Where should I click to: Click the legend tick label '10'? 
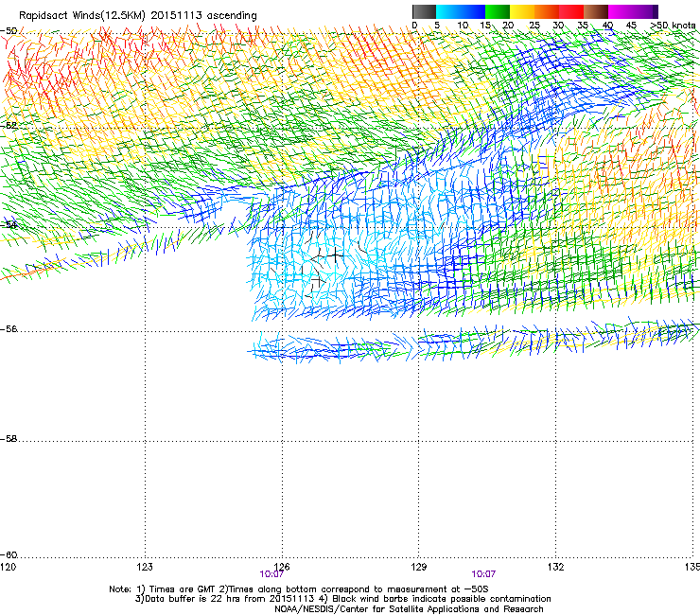pyautogui.click(x=462, y=26)
